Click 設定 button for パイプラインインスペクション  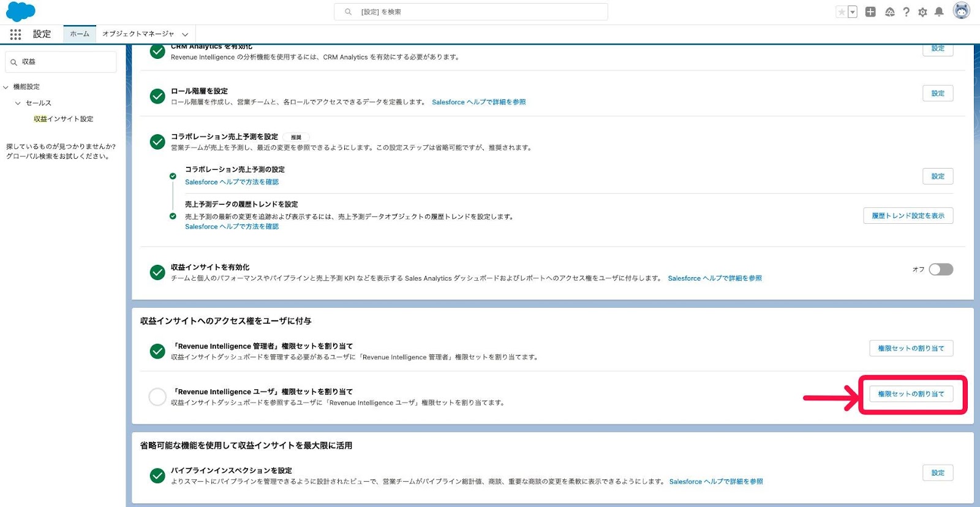pyautogui.click(x=938, y=473)
